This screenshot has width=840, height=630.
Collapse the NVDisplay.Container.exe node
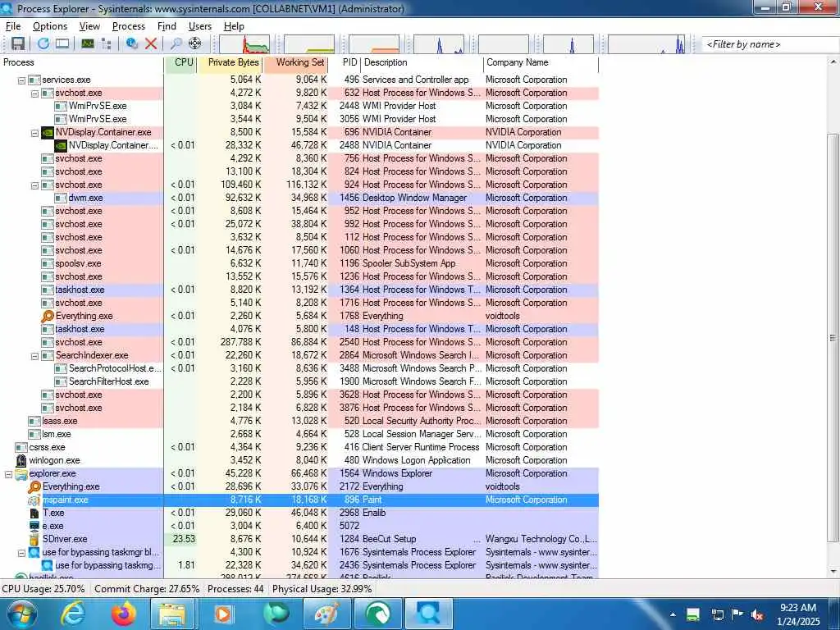pos(34,133)
